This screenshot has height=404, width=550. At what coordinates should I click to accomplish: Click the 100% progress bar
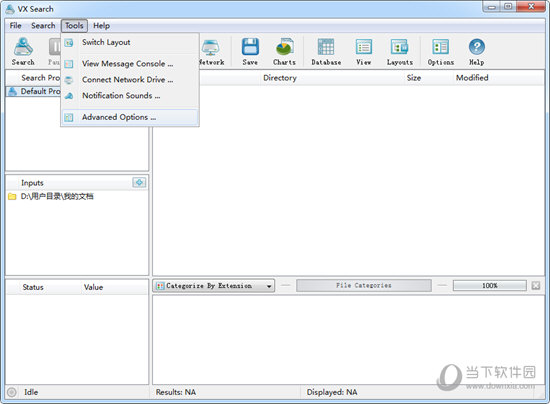[x=490, y=285]
